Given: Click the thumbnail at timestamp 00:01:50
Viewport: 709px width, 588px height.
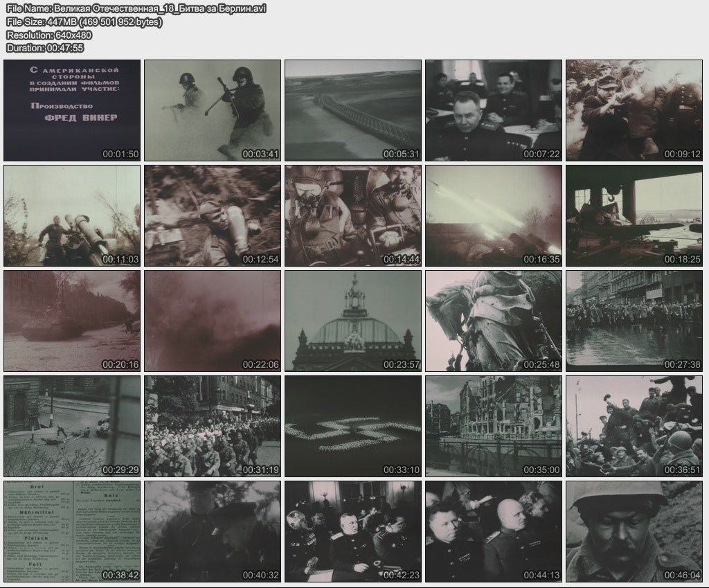Looking at the screenshot, I should [72, 110].
